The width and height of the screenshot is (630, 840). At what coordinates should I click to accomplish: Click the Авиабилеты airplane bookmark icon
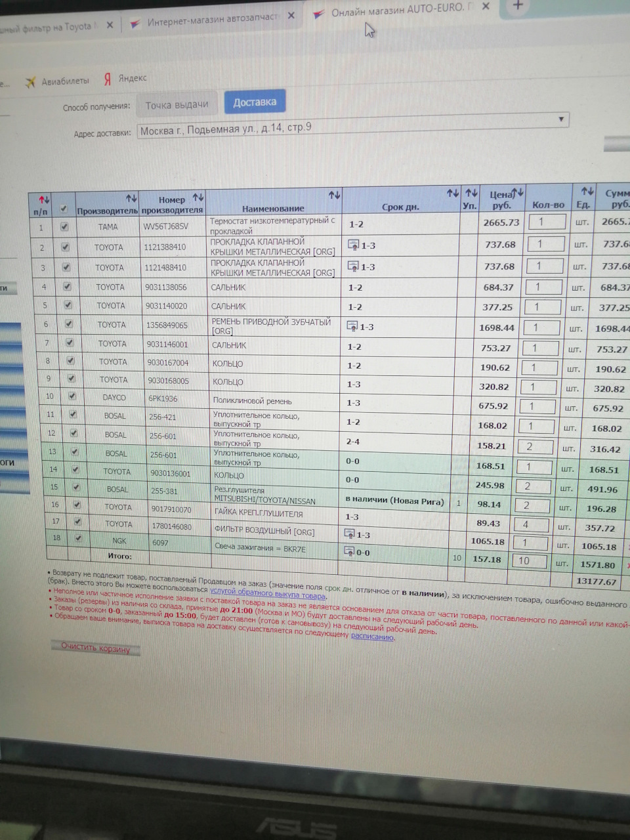(x=30, y=82)
